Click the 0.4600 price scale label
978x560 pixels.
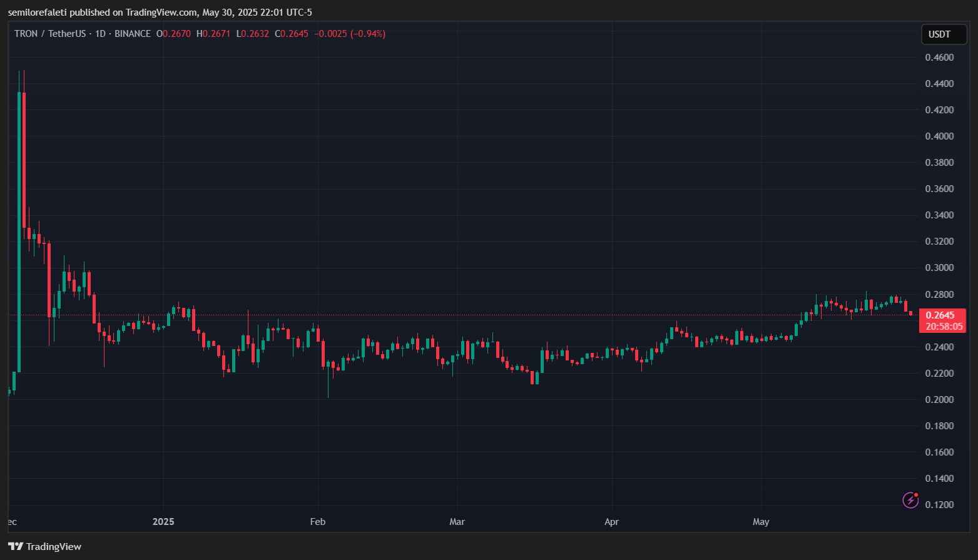tap(939, 58)
